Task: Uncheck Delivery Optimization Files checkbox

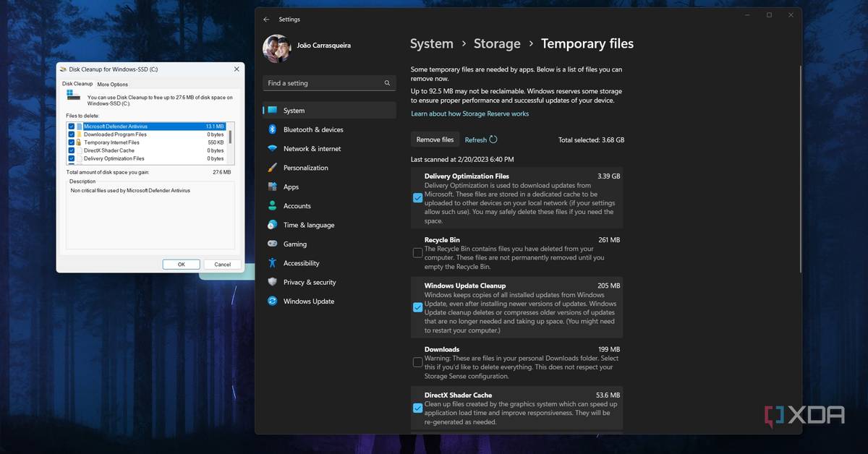Action: pyautogui.click(x=418, y=198)
